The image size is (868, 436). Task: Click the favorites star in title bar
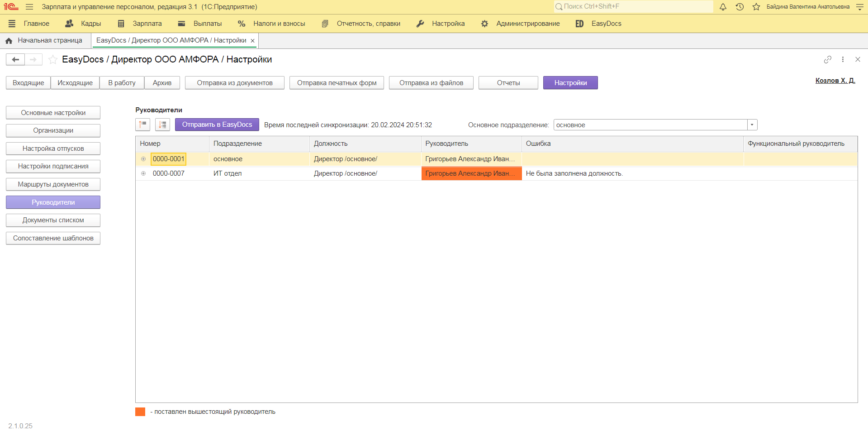(x=756, y=7)
